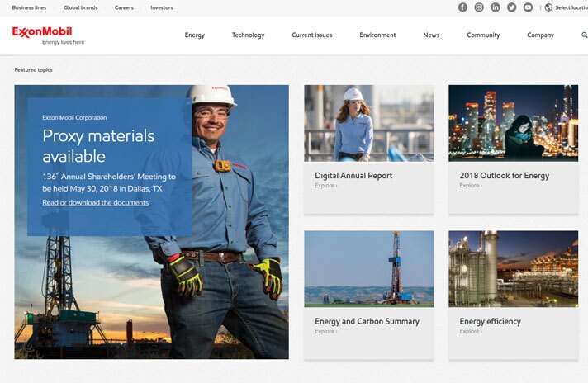Click the Digital Annual Report title

353,175
